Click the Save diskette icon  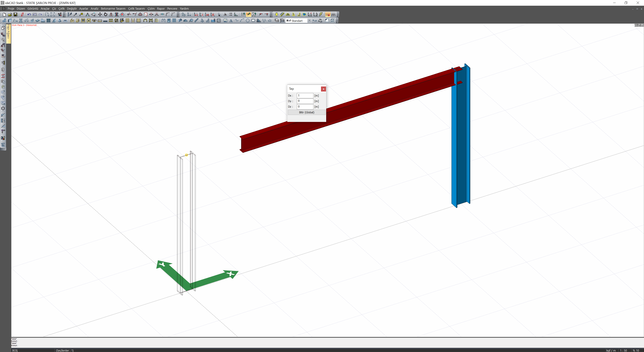click(15, 14)
